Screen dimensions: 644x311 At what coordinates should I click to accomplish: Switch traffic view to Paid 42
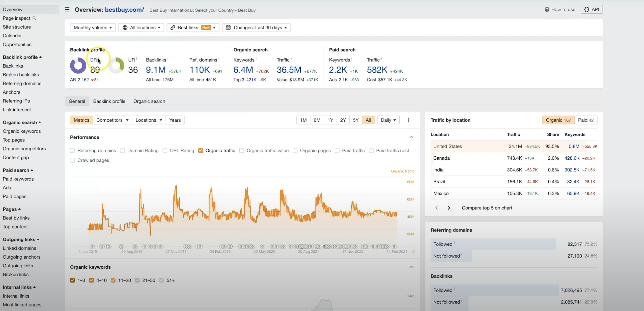tap(586, 120)
